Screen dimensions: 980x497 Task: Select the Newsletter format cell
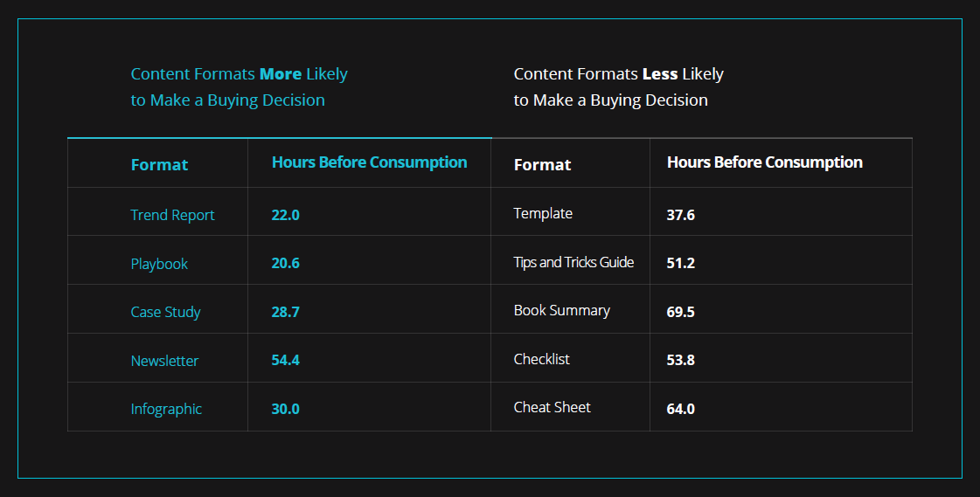164,361
